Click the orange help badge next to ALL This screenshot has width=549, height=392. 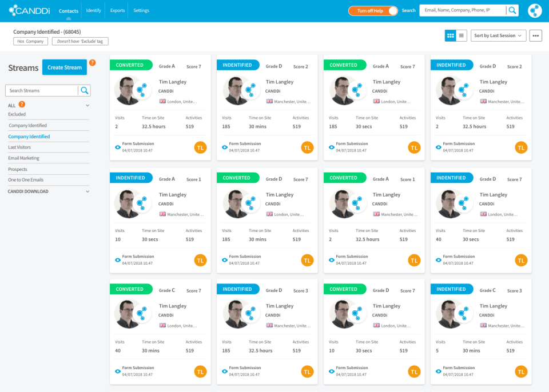[x=22, y=105]
